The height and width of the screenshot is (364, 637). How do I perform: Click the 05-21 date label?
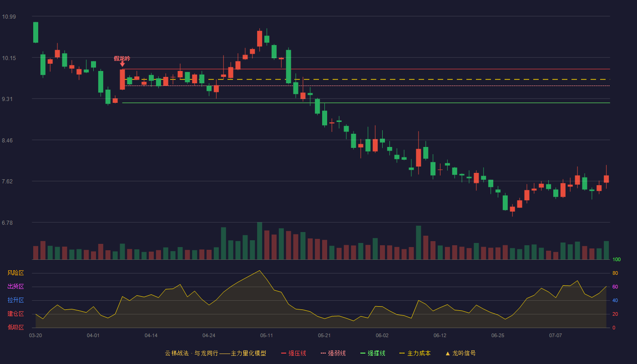click(x=324, y=335)
